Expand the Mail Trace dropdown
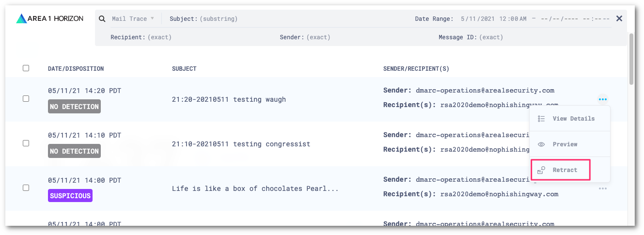 point(133,19)
